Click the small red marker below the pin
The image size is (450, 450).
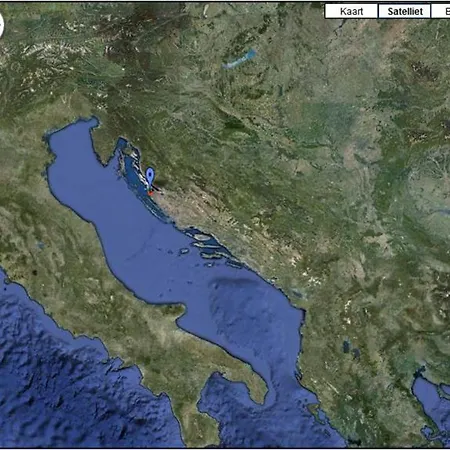[x=150, y=193]
